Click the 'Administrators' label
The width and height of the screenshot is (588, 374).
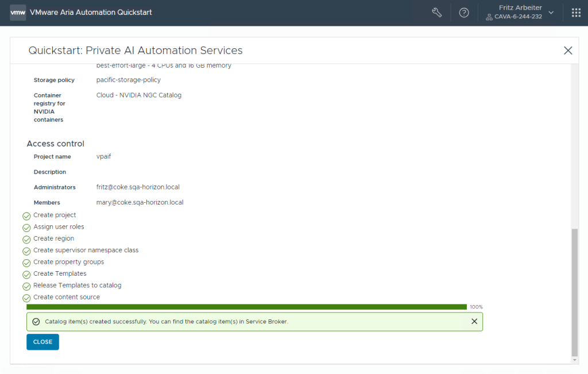pos(55,187)
